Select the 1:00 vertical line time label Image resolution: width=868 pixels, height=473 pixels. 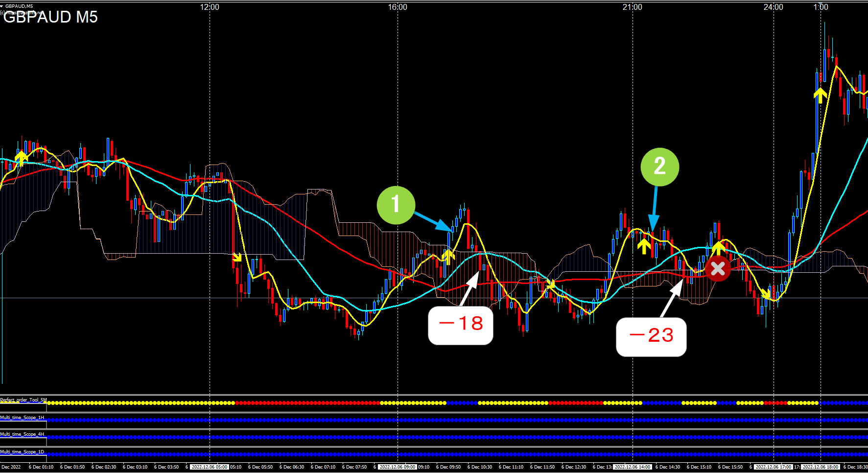821,7
